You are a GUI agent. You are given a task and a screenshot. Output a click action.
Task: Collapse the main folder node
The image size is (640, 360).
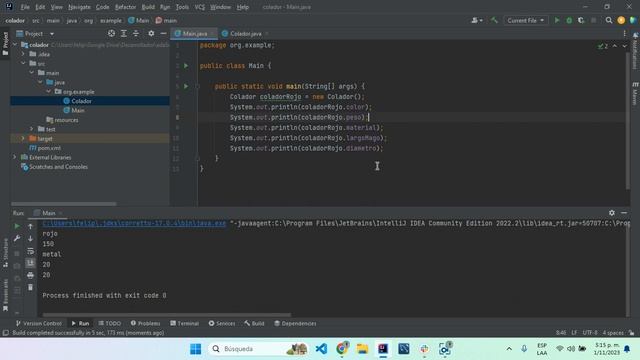pos(32,73)
